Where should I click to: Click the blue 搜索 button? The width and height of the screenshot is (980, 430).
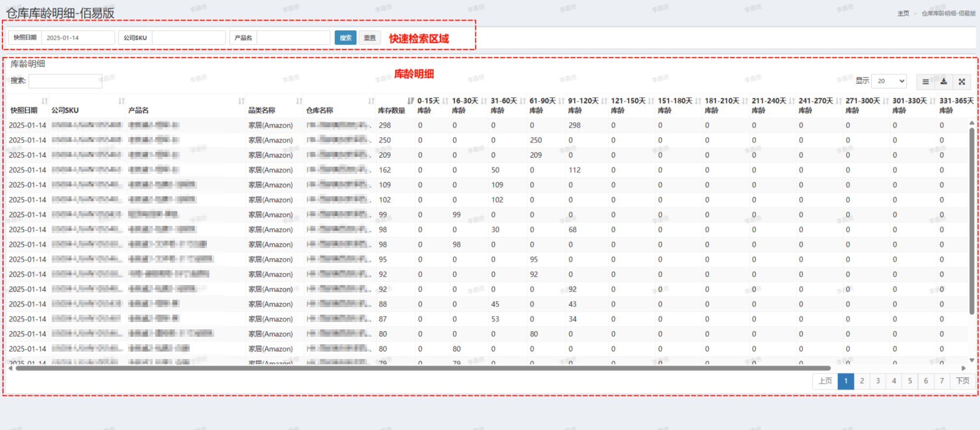coord(345,37)
